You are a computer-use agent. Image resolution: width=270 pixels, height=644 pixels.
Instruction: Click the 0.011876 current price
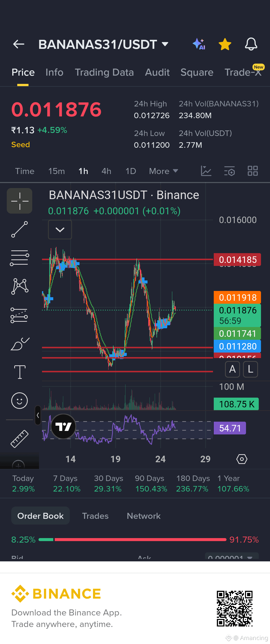click(x=56, y=109)
